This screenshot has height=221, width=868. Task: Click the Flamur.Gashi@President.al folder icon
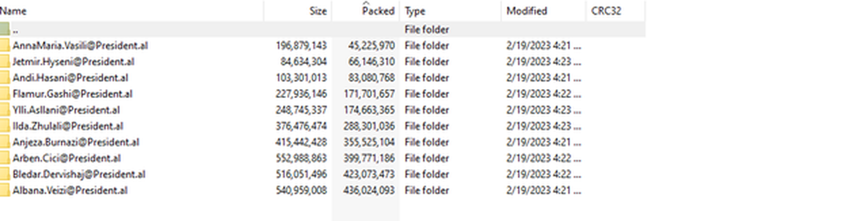(x=4, y=94)
